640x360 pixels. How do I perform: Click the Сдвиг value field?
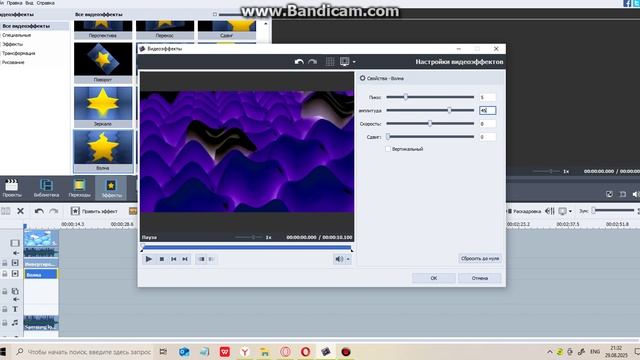tap(487, 137)
